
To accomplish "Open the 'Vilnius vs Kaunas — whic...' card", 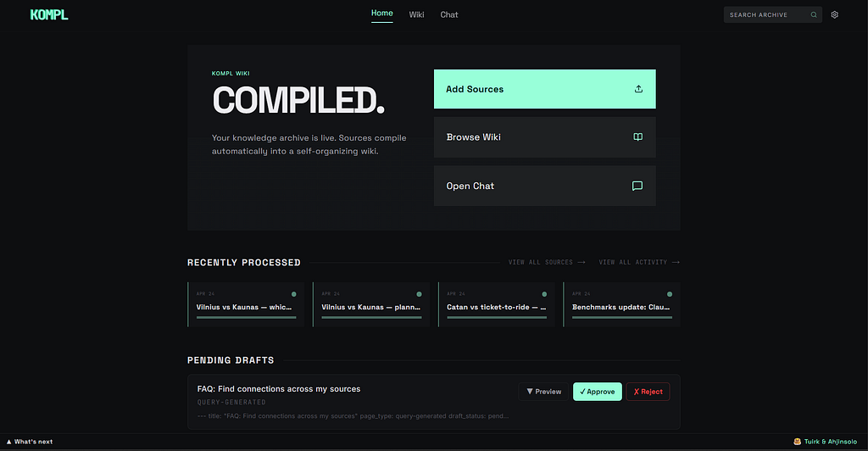I will point(246,304).
